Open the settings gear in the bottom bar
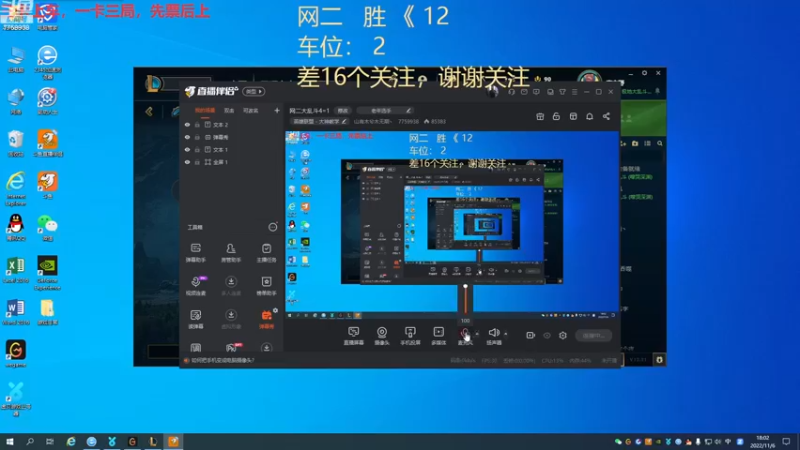800x450 pixels. pos(563,335)
